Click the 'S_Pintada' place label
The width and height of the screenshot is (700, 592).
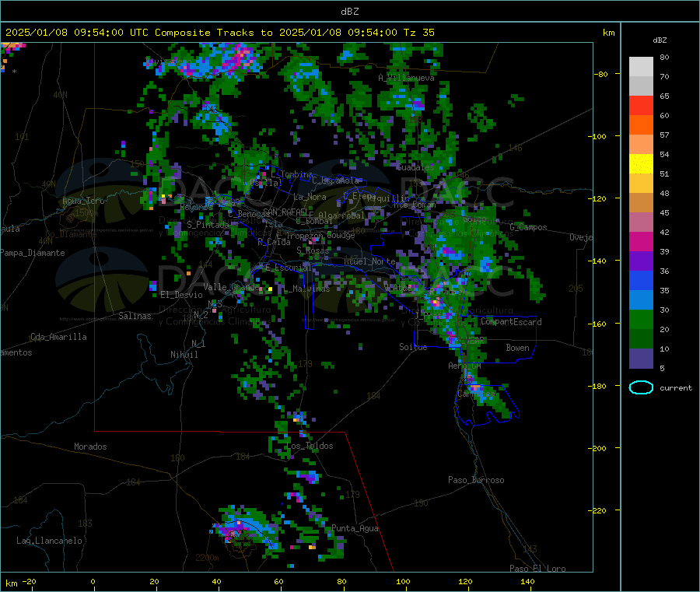pyautogui.click(x=208, y=225)
